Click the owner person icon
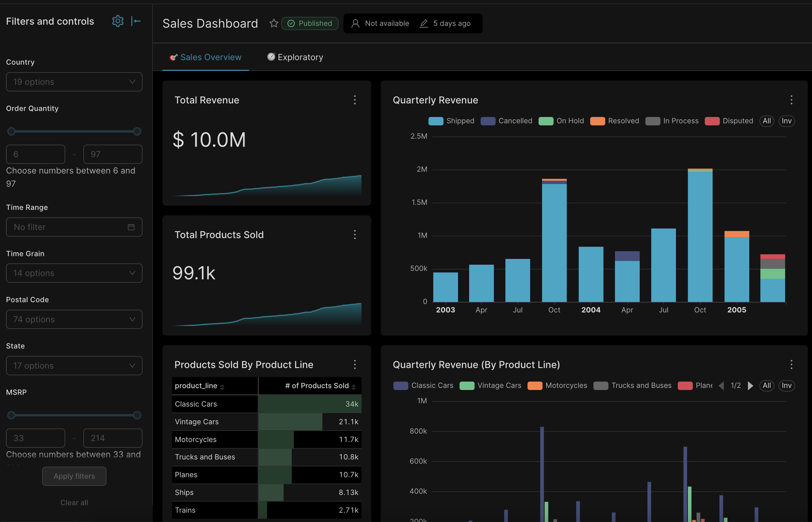 point(355,23)
